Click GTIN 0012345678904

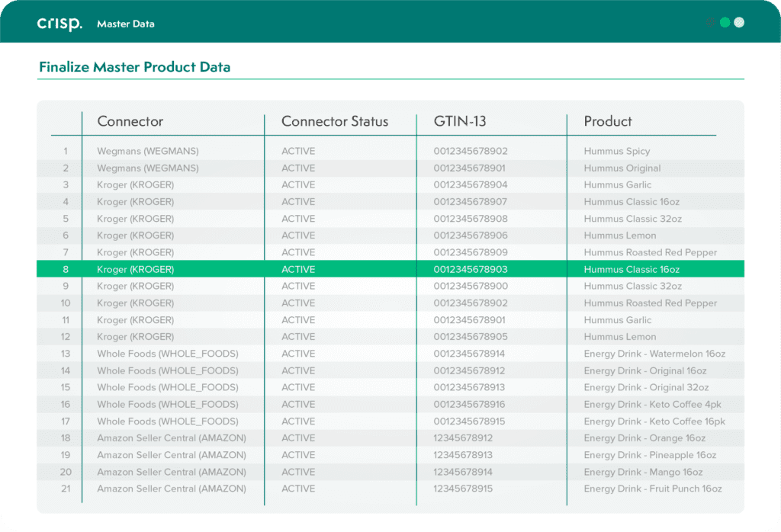470,184
